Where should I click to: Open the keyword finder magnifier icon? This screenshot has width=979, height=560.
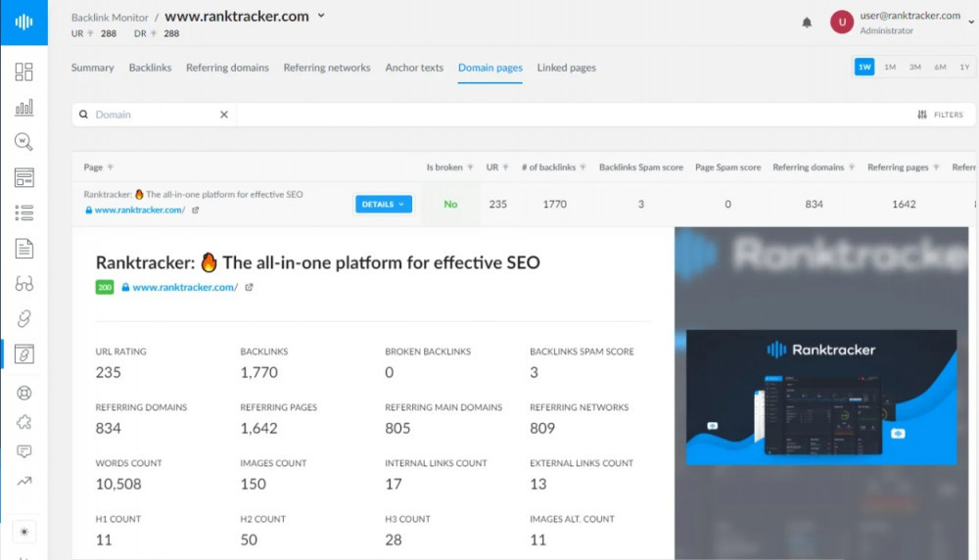(x=23, y=142)
